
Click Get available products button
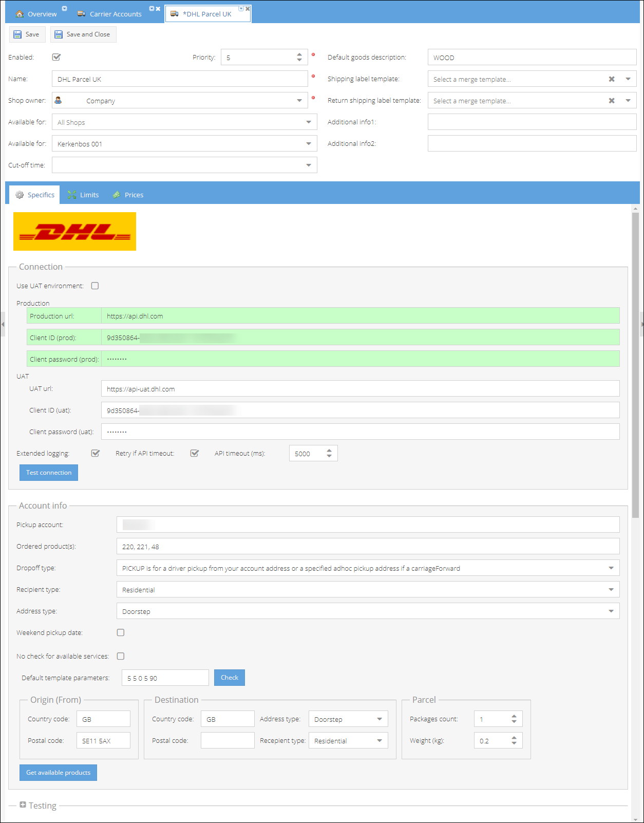click(58, 773)
